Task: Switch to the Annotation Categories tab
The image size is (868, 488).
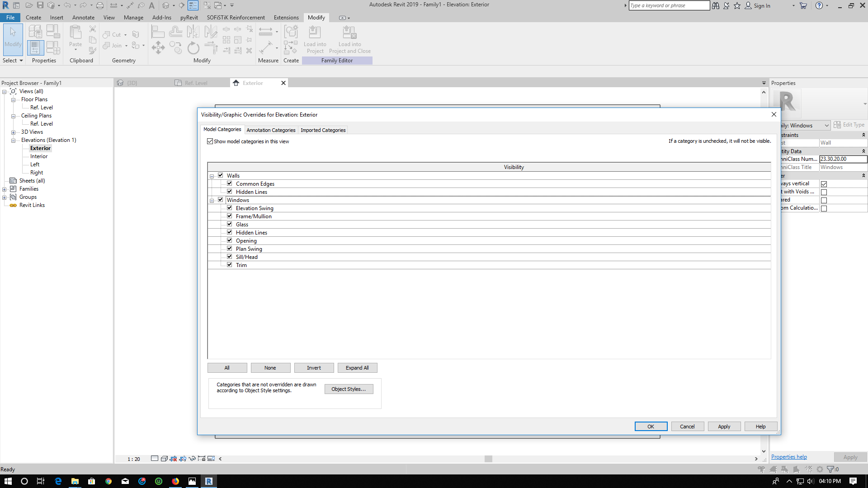Action: click(x=271, y=130)
